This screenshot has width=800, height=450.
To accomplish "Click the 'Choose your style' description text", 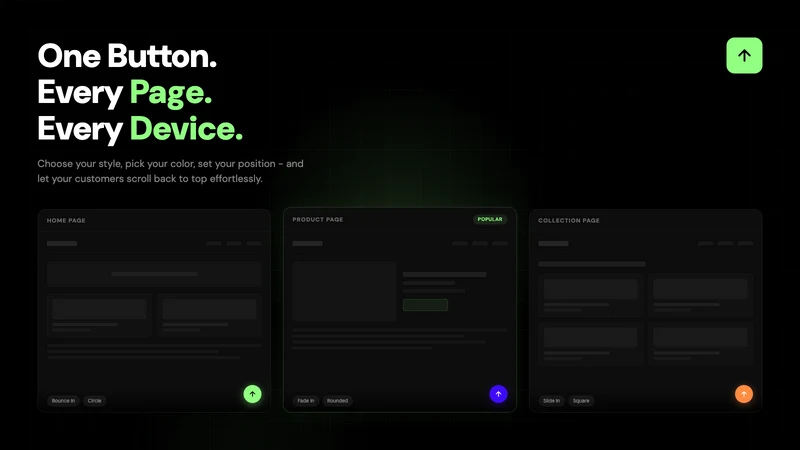I will tap(170, 171).
